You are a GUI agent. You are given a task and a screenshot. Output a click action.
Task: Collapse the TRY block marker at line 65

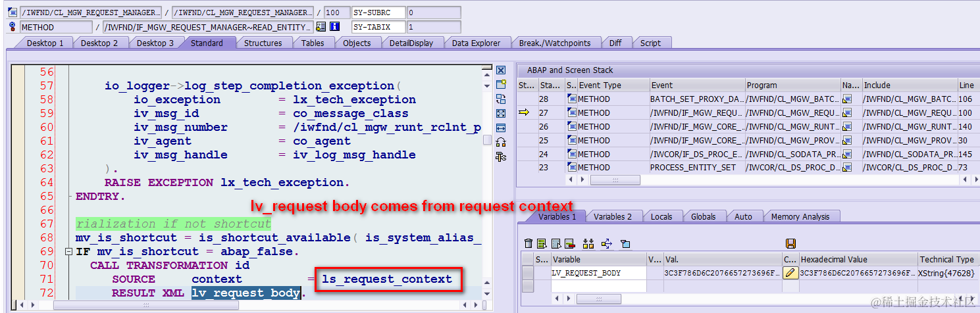[69, 197]
